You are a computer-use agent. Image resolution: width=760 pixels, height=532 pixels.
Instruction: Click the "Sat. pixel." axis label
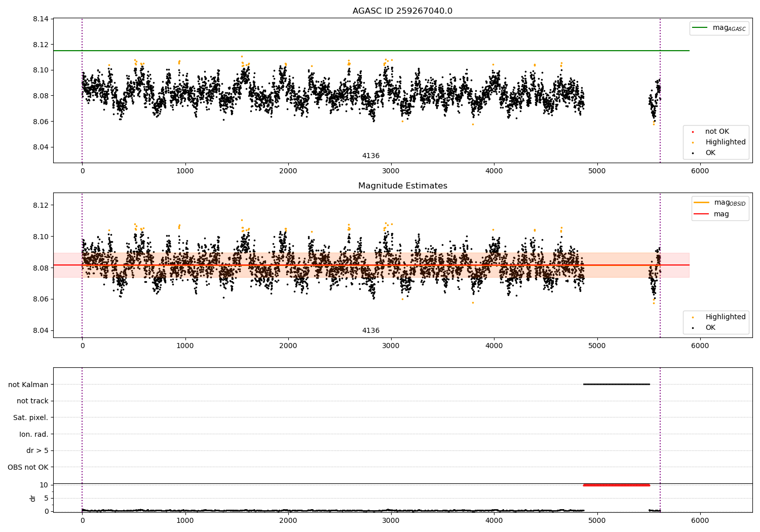click(x=31, y=418)
